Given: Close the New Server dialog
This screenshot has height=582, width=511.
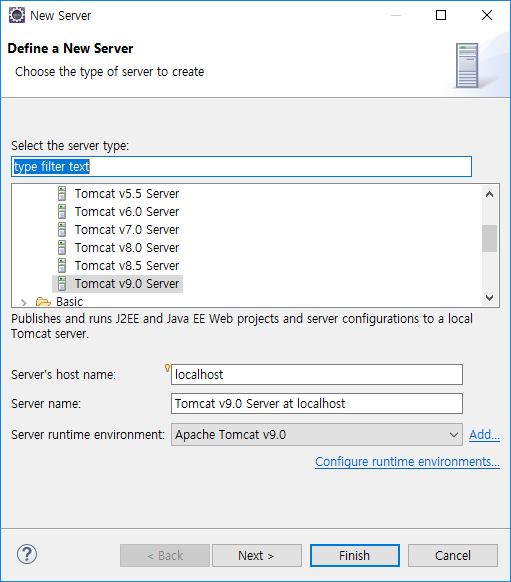Looking at the screenshot, I should click(487, 15).
